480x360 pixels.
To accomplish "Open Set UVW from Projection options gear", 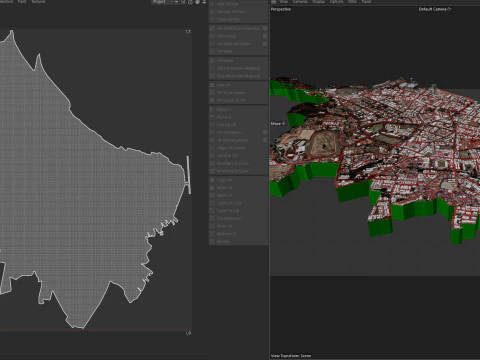I will pos(265,28).
